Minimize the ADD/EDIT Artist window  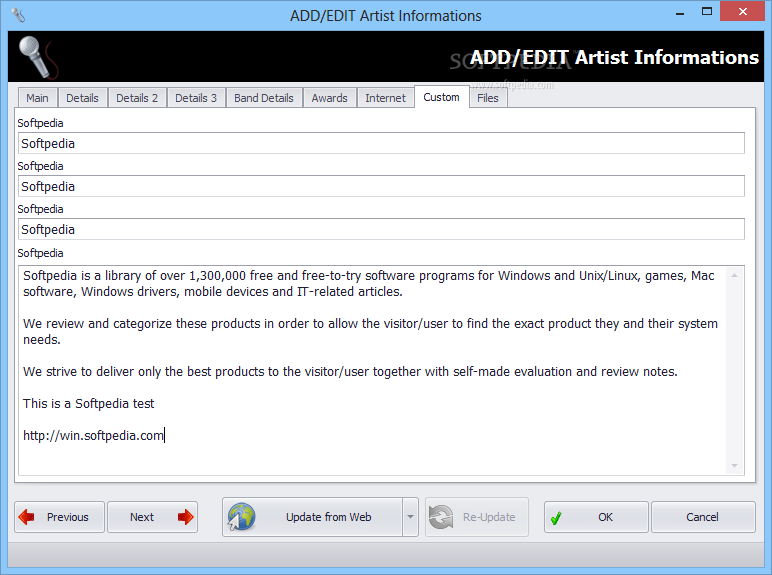coord(680,12)
